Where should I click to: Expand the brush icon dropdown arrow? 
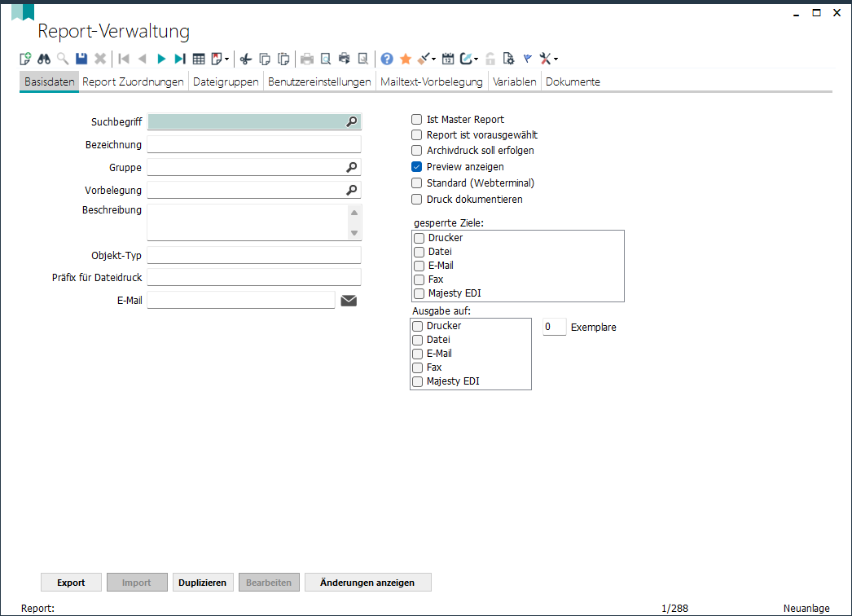pyautogui.click(x=433, y=59)
